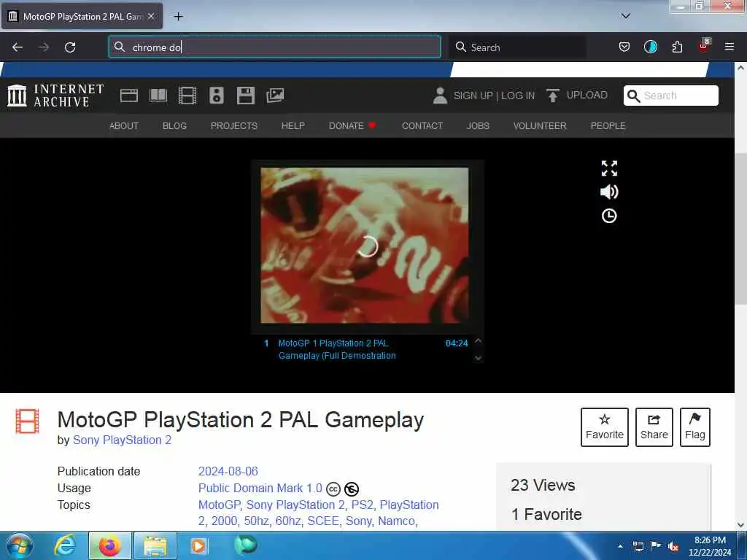Open the ABOUT menu item
This screenshot has height=560, width=747.
click(x=124, y=125)
